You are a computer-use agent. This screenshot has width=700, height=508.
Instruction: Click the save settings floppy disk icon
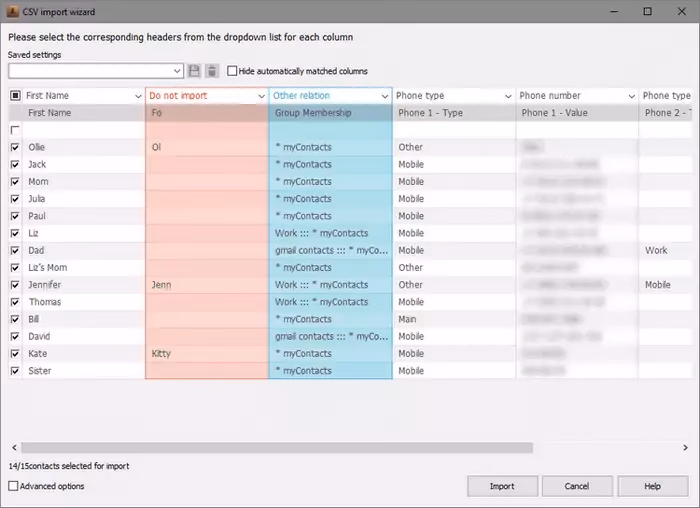pyautogui.click(x=194, y=71)
